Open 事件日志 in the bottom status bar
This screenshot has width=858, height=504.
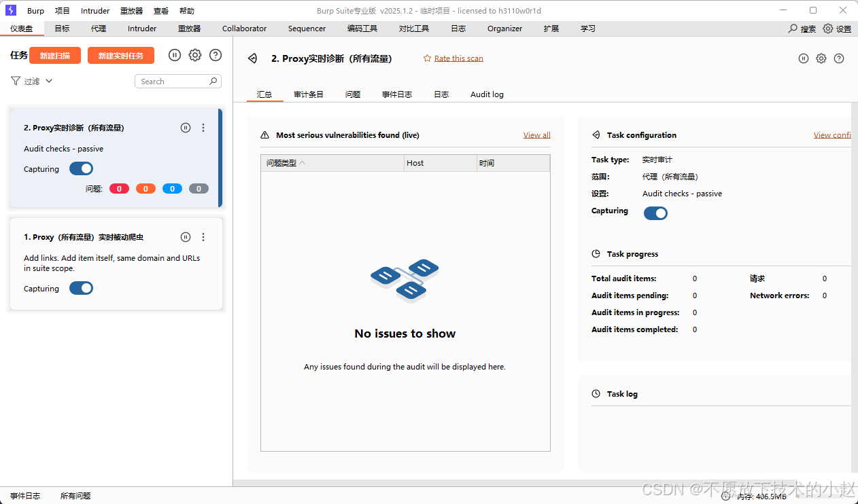tap(25, 496)
